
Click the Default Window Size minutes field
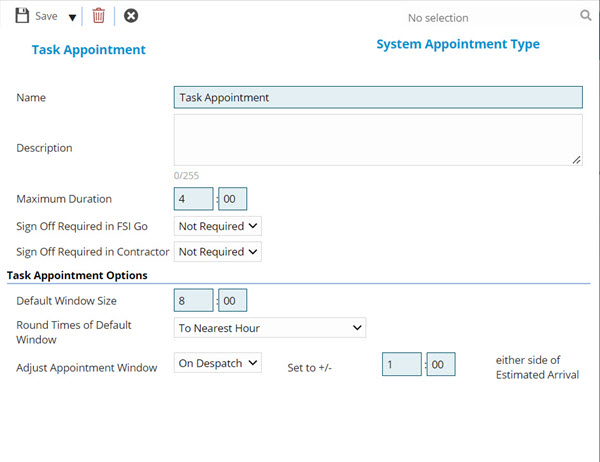(x=232, y=300)
